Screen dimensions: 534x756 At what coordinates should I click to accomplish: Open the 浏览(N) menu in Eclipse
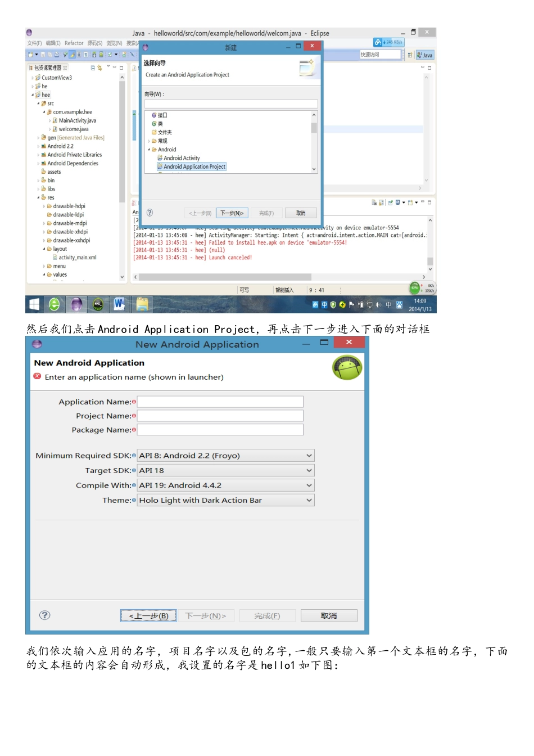[114, 43]
